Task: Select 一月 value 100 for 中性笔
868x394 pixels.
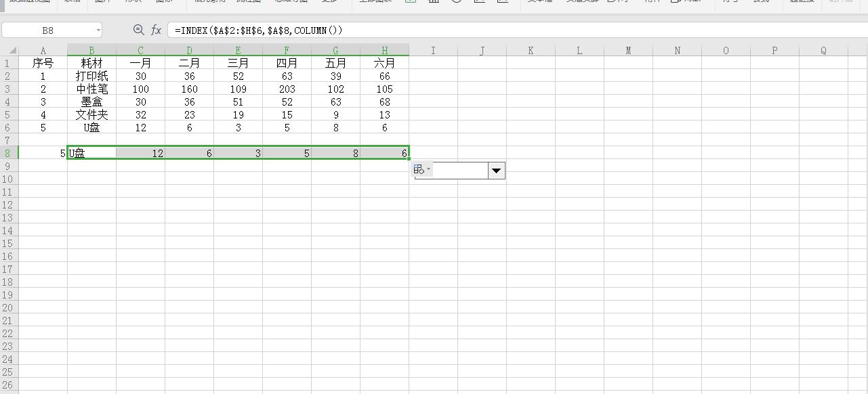Action: point(141,89)
